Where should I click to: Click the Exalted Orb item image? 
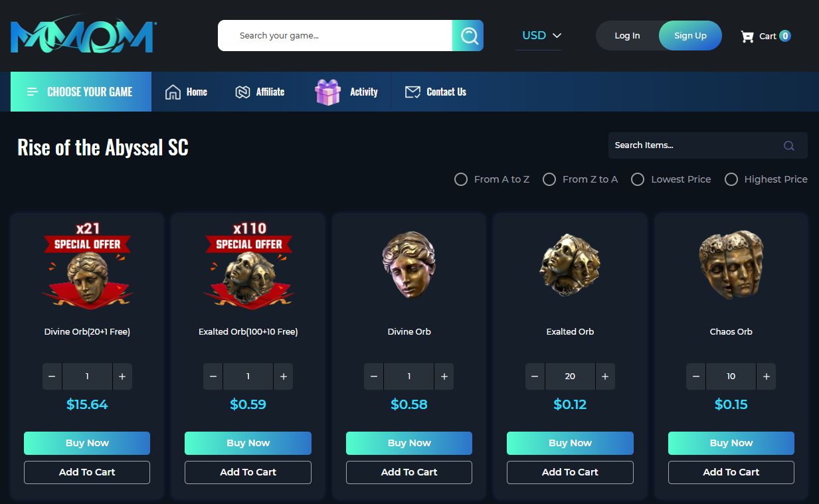[570, 264]
